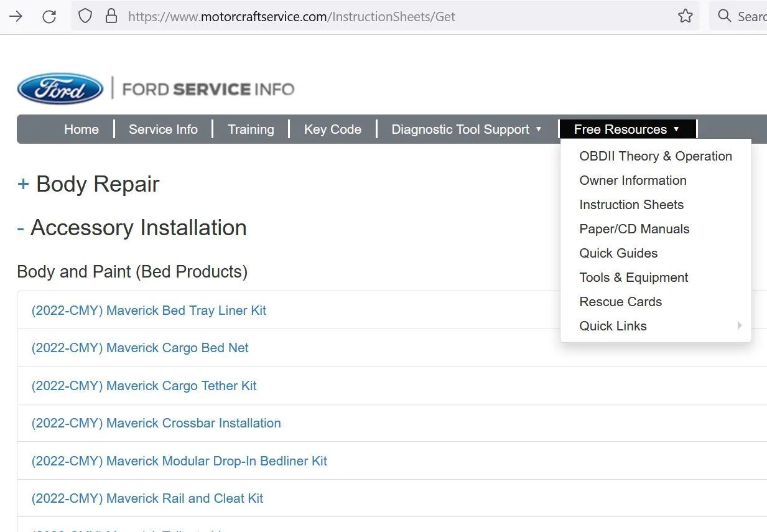The width and height of the screenshot is (767, 532).
Task: Click the Ford oval logo
Action: tap(60, 89)
